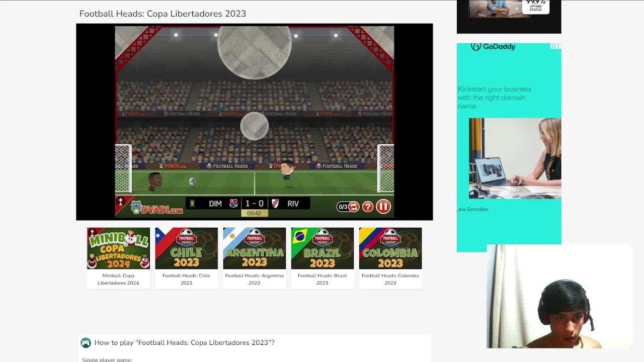Click the GoDaddy logo in the ad
Viewport: 644px width, 362px height.
[x=493, y=47]
